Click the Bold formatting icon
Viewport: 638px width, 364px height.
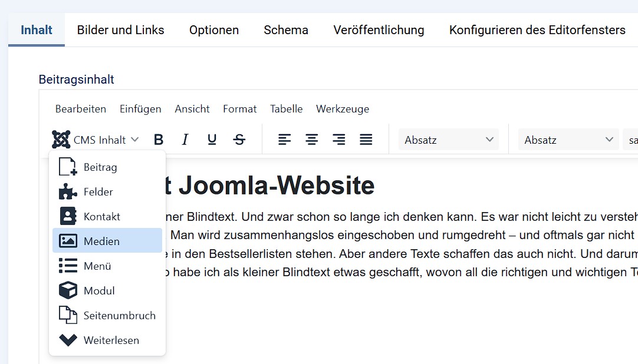[159, 140]
